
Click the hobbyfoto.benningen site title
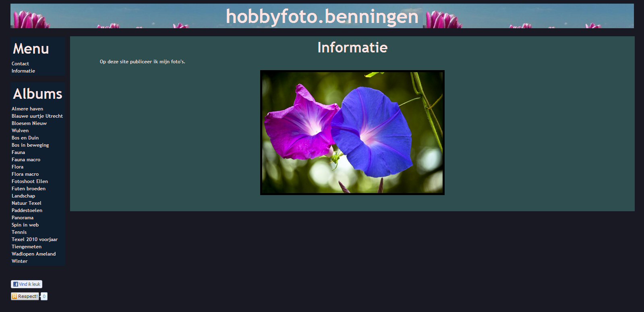click(322, 17)
